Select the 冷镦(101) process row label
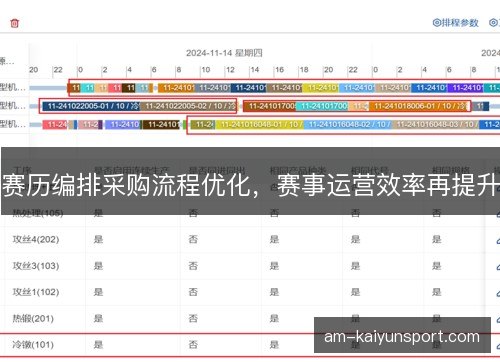Viewport: 500px width, 362px height. click(x=33, y=345)
